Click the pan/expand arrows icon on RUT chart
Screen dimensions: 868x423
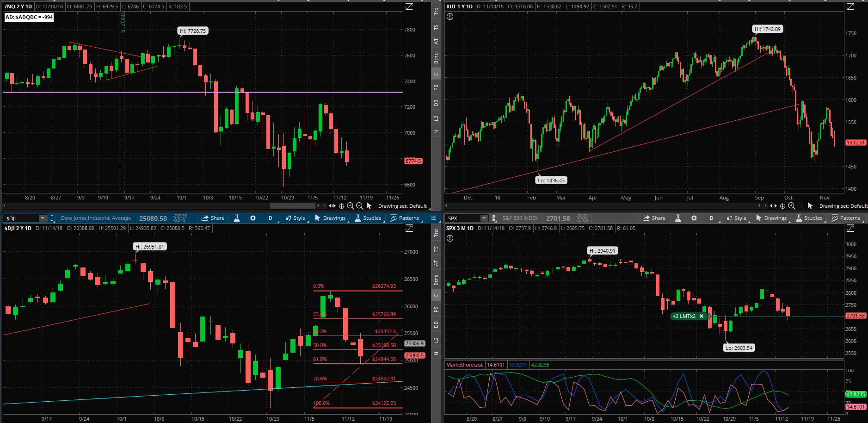[x=773, y=205]
